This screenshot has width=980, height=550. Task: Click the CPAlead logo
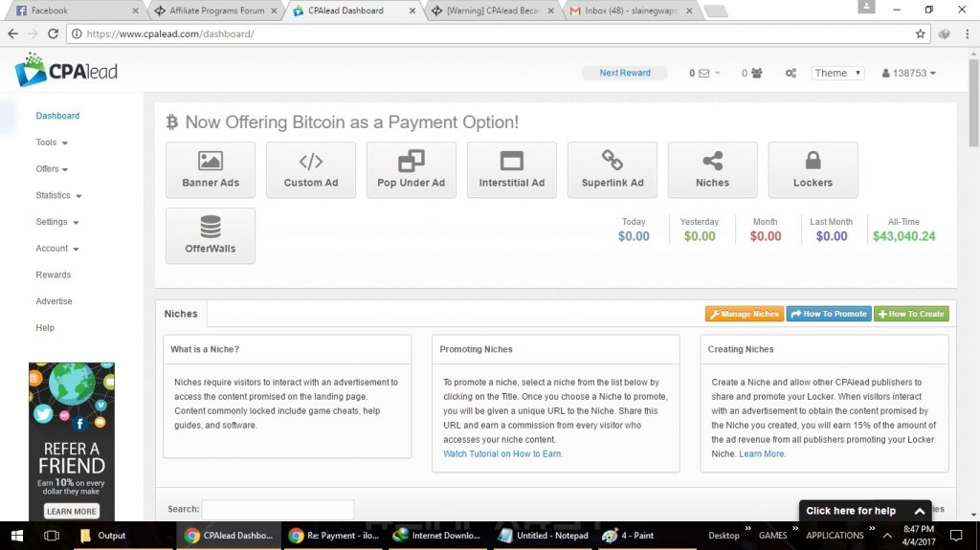point(66,70)
